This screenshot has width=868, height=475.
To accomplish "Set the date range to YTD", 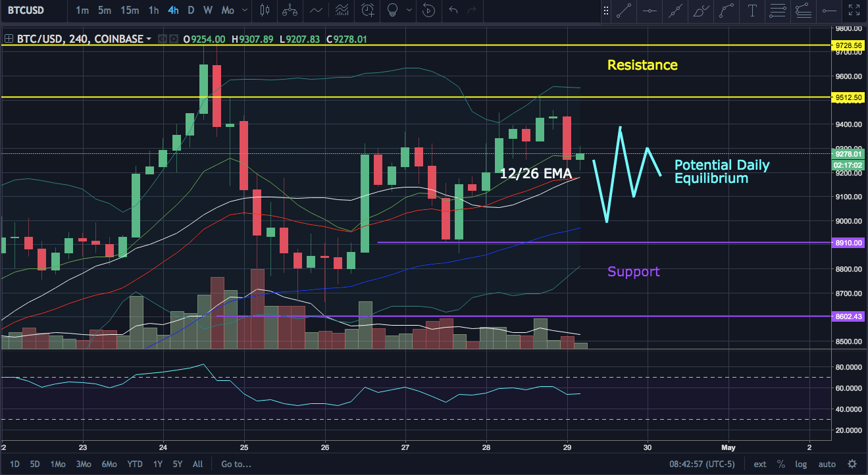I will point(136,464).
